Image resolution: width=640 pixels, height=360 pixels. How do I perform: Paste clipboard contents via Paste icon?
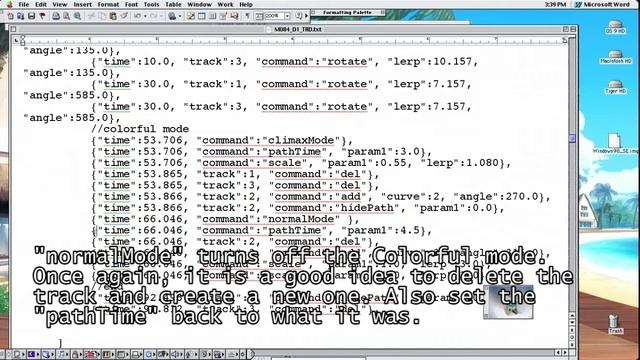[113, 16]
